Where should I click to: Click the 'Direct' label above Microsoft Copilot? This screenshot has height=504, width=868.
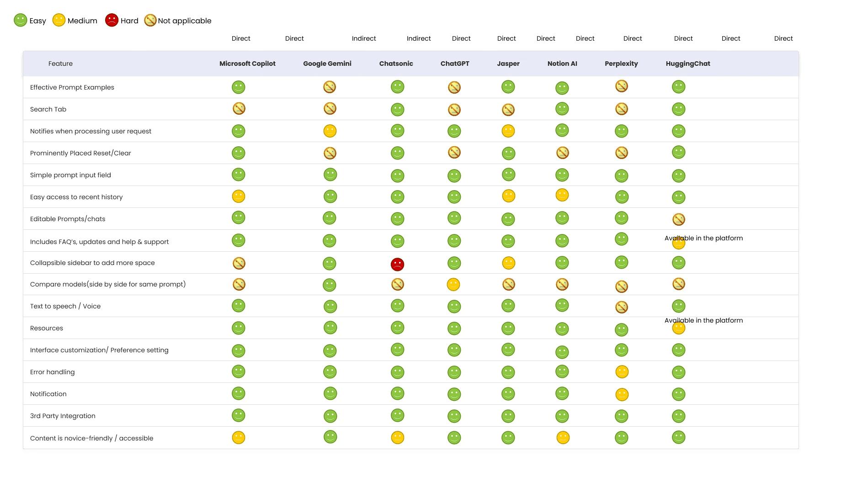click(x=241, y=38)
